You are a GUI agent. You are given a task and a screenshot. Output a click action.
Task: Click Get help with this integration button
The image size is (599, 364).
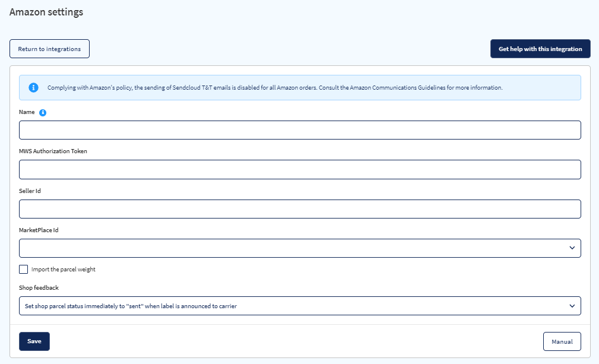[540, 49]
